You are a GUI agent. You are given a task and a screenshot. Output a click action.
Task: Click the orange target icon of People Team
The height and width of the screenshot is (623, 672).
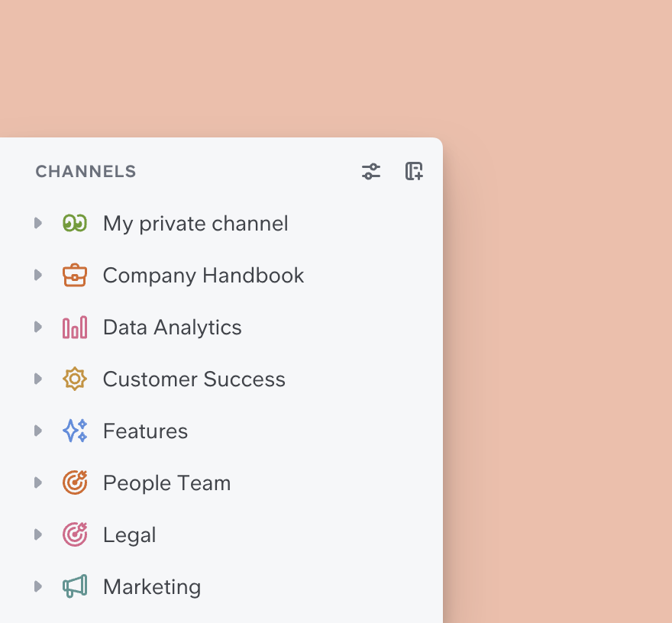(75, 483)
